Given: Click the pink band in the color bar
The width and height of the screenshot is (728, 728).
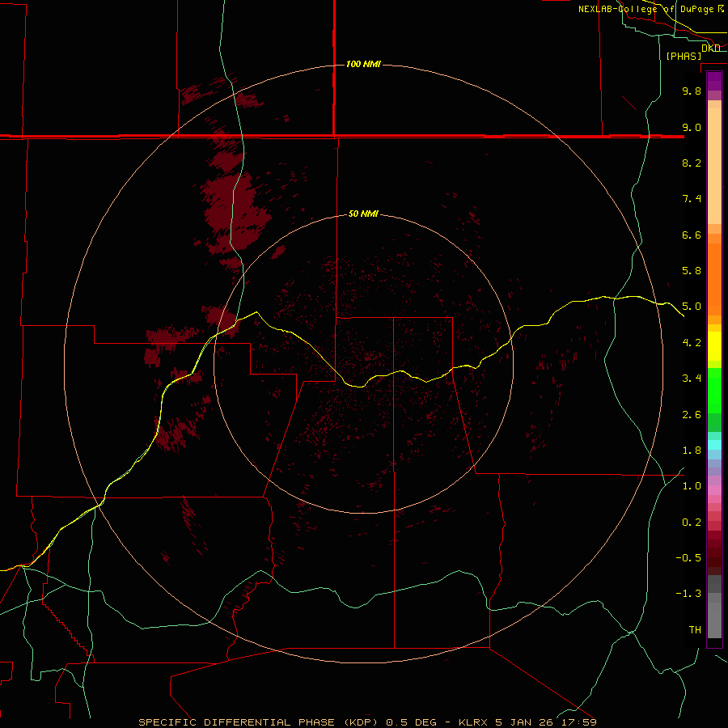Looking at the screenshot, I should click(x=714, y=490).
